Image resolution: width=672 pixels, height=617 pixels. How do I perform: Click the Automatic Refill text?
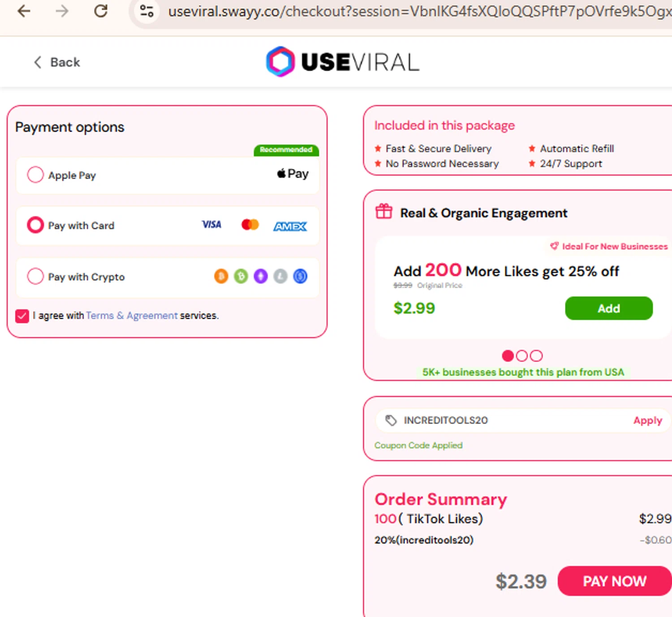(577, 148)
